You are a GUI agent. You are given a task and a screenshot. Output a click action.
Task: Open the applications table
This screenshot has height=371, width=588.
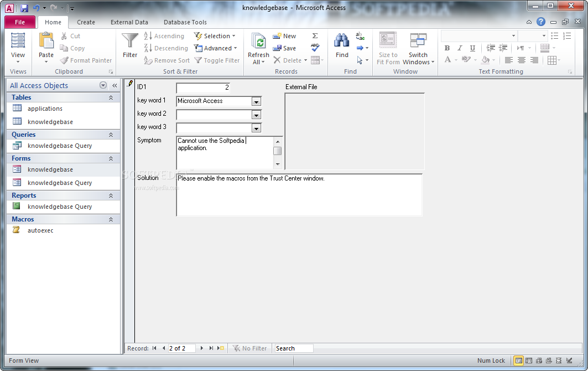point(45,109)
